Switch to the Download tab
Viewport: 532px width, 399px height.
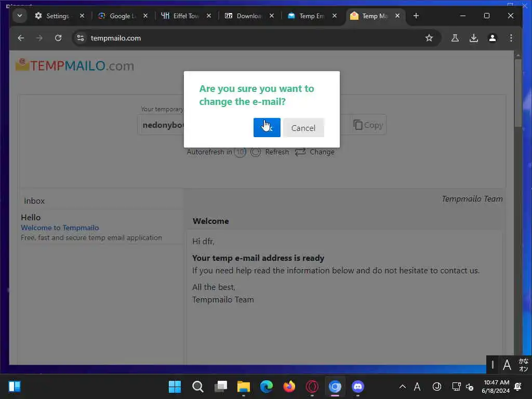pos(249,16)
